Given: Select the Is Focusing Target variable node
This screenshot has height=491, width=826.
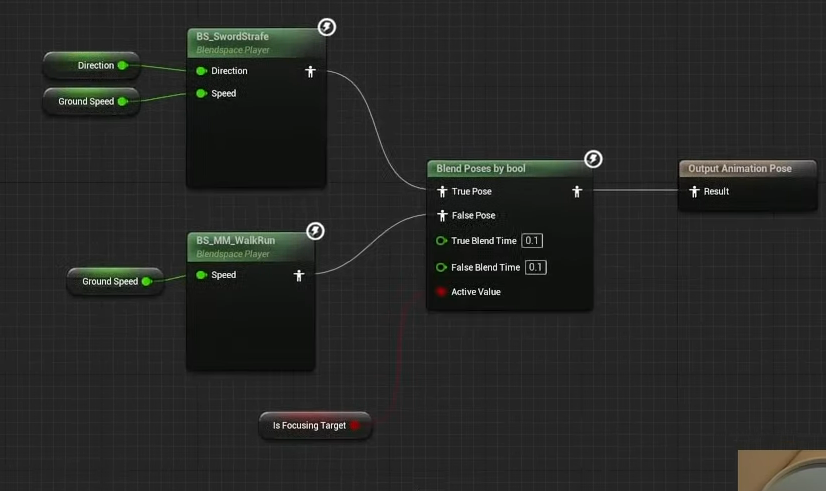Looking at the screenshot, I should click(308, 425).
